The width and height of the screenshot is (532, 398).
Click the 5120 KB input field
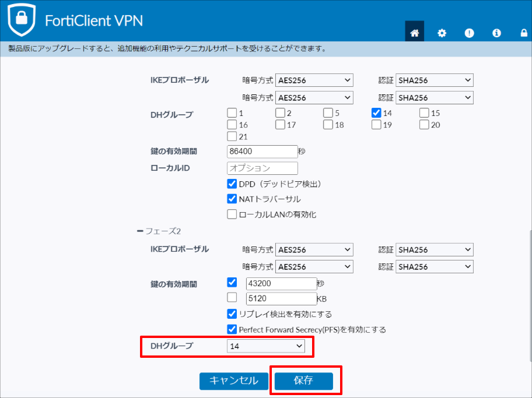point(281,299)
